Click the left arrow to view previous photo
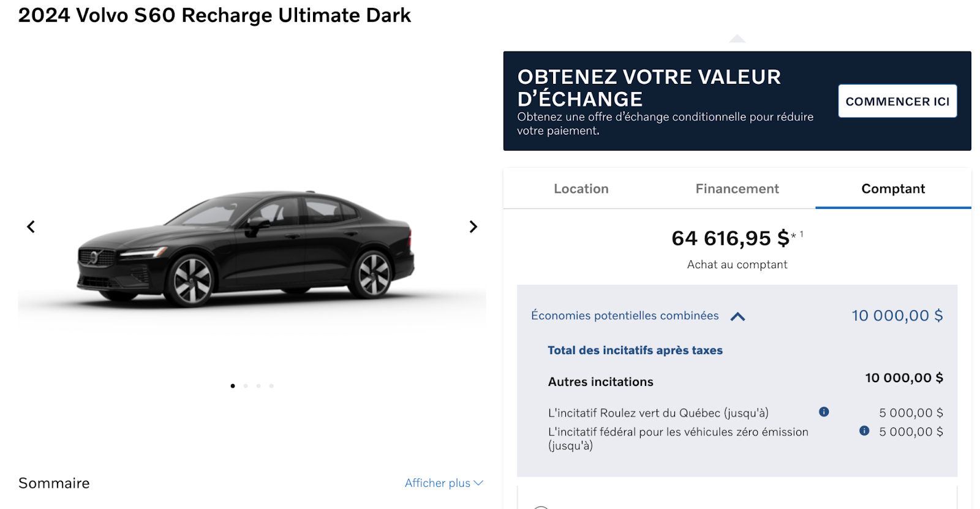This screenshot has width=980, height=509. pyautogui.click(x=31, y=227)
